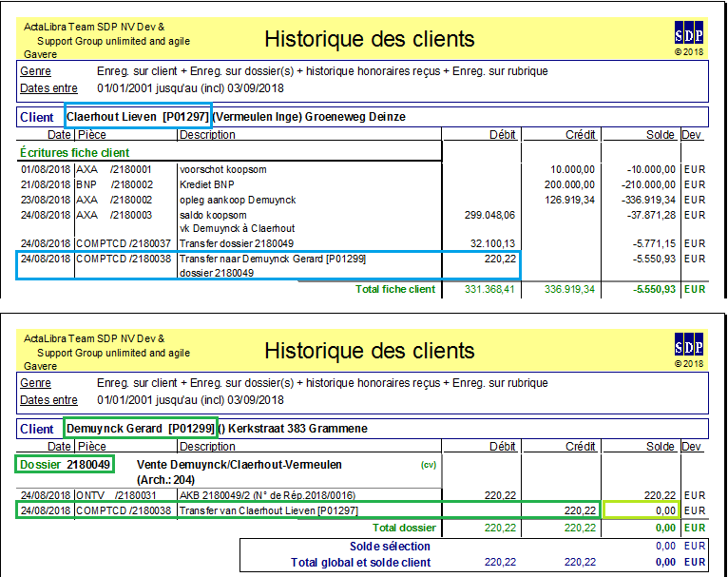Click the label 'Total dossier'
Viewport: 728px width, 577px height.
405,528
